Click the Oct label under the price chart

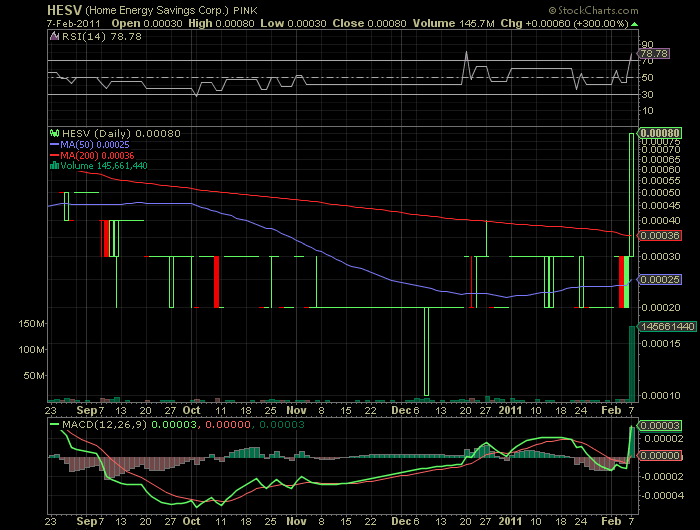click(192, 410)
